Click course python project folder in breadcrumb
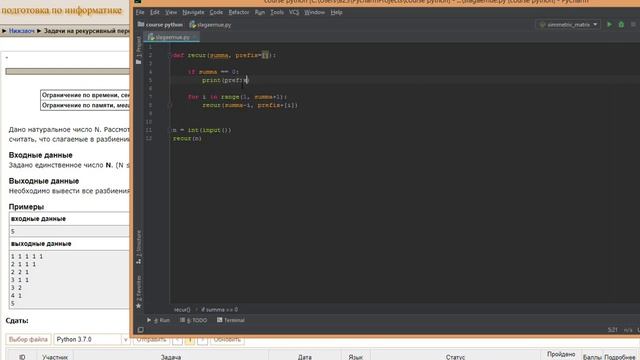This screenshot has width=640, height=360. point(160,24)
